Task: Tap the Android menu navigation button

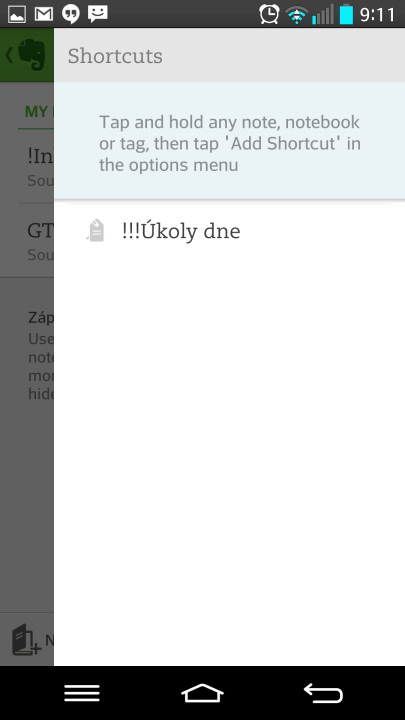Action: (x=82, y=692)
